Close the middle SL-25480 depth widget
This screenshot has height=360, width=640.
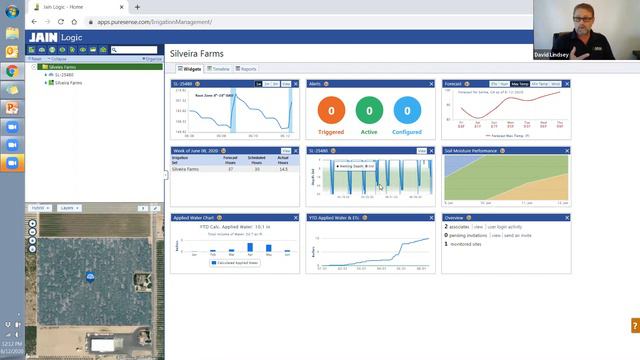point(431,151)
